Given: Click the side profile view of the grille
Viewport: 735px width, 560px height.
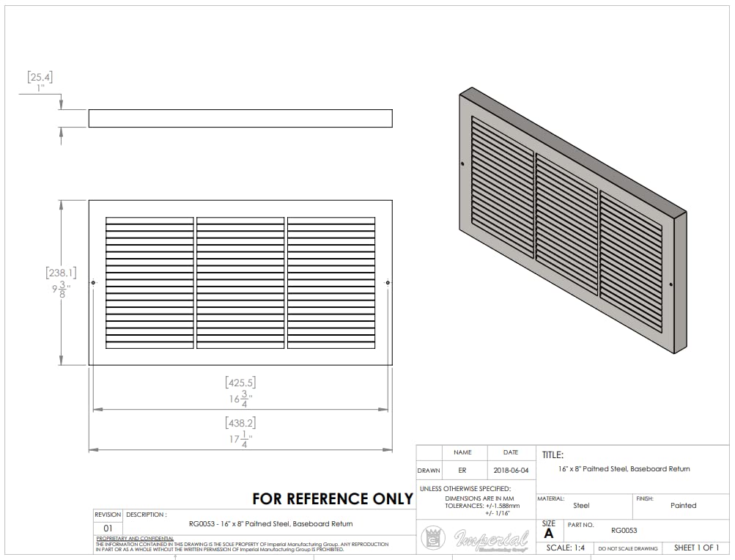Looking at the screenshot, I should pos(242,117).
